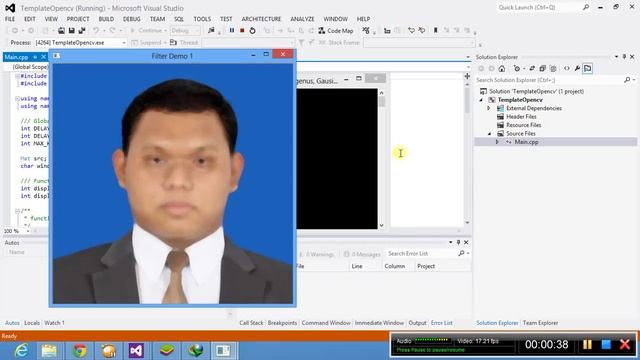Open the TOOLS menu

tap(202, 19)
